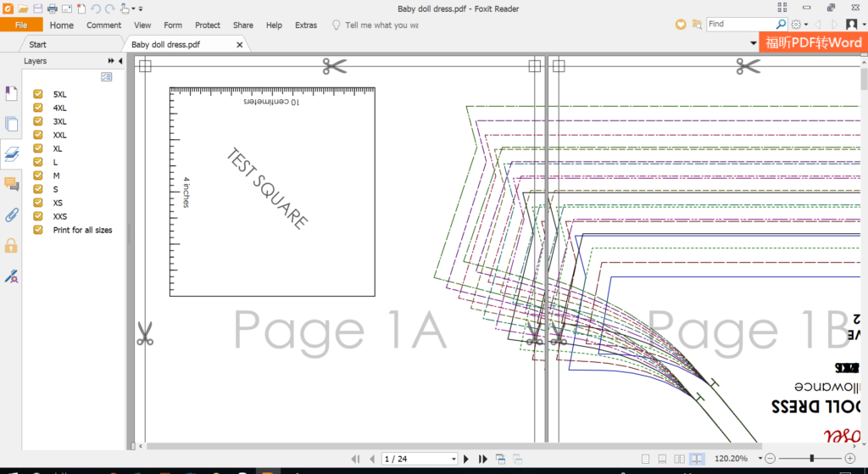
Task: Expand Layers panel double arrow
Action: pos(111,61)
